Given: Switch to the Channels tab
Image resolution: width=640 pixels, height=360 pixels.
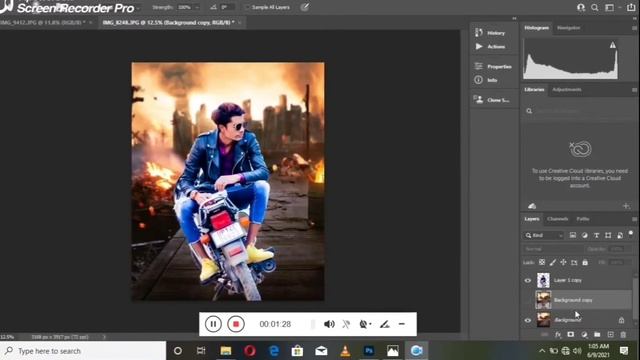Looking at the screenshot, I should (558, 219).
